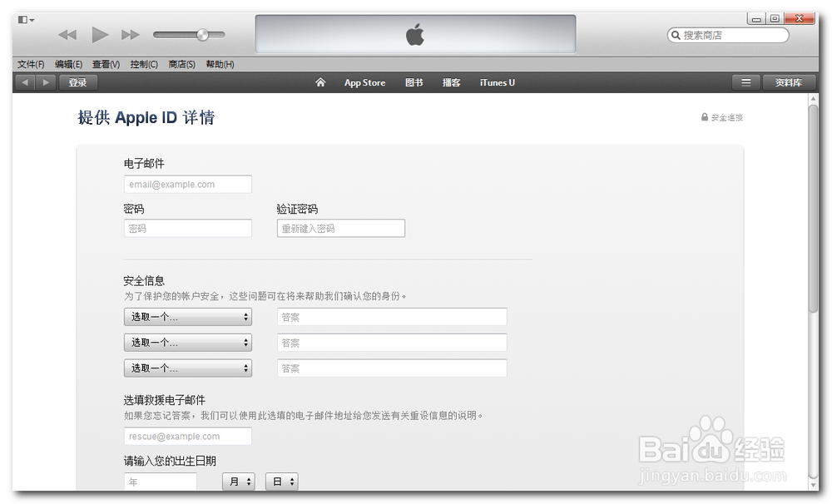Open the 帮助(H) menu
This screenshot has width=832, height=504.
pos(220,64)
